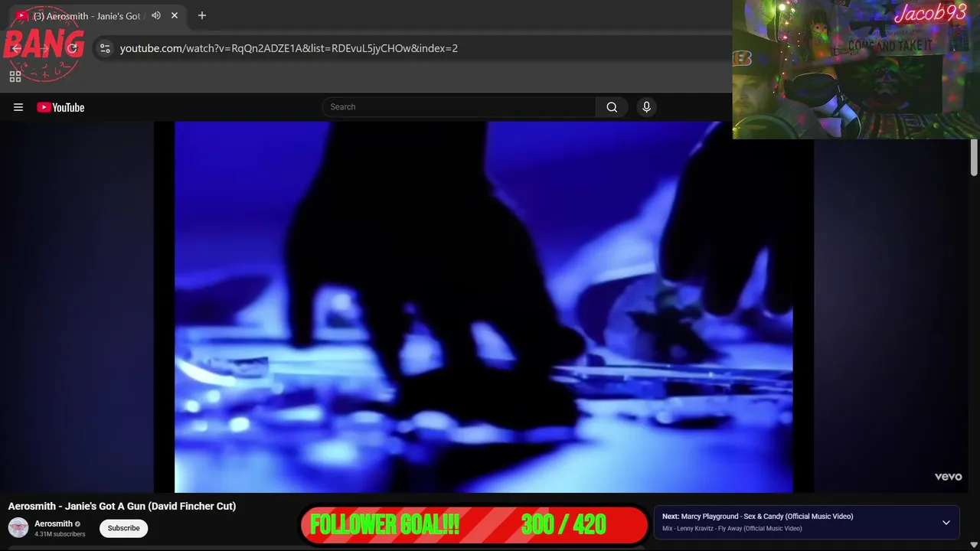Open a new browser tab
Image resolution: width=980 pixels, height=551 pixels.
(202, 15)
